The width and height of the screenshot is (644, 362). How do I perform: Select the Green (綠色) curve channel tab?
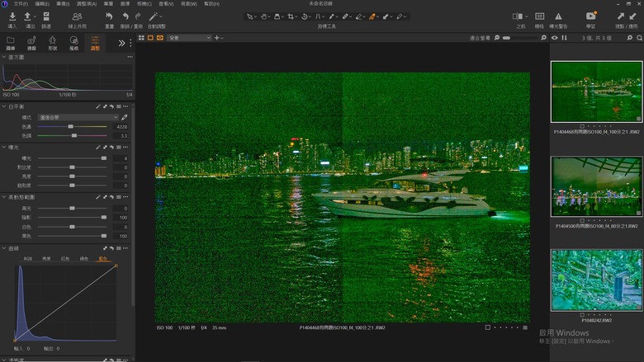click(83, 259)
